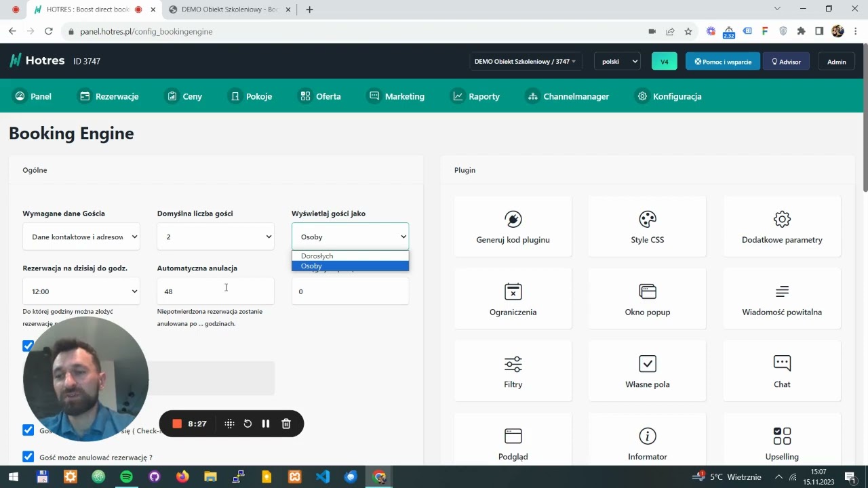Open the Marketing menu
Screen dimensions: 868x488
tap(397, 96)
